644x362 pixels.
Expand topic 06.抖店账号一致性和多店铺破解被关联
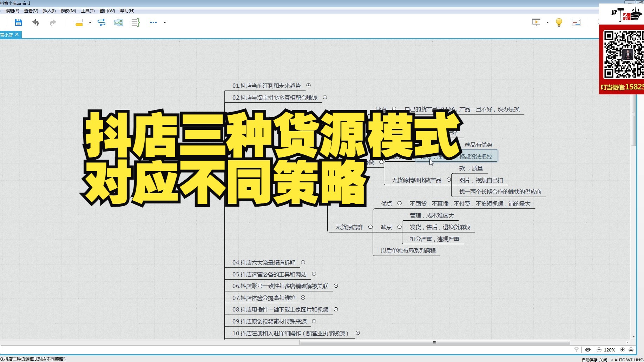pos(336,286)
